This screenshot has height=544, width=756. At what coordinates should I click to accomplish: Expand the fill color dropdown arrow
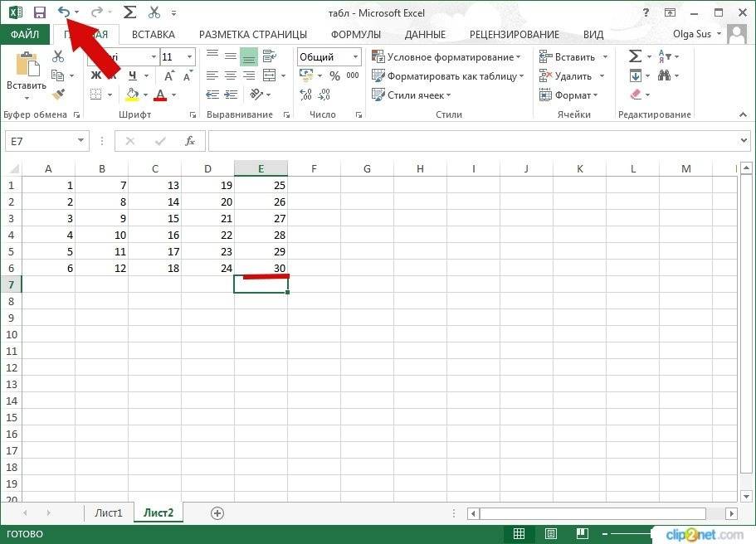tap(145, 95)
